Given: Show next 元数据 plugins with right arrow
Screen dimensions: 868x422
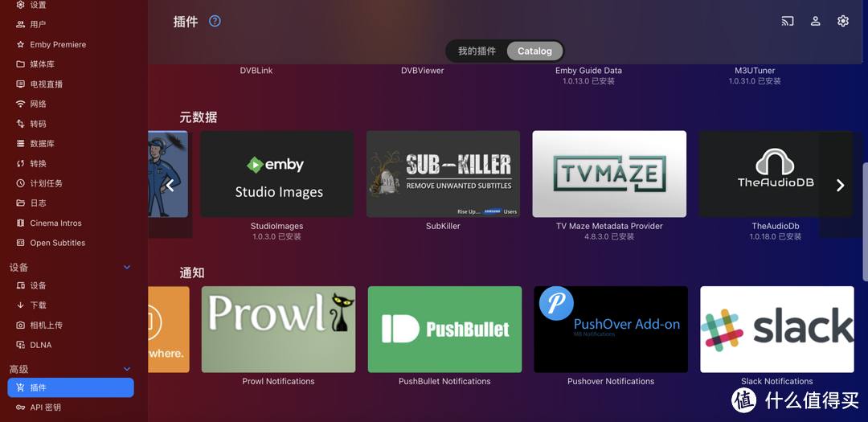Looking at the screenshot, I should 840,186.
